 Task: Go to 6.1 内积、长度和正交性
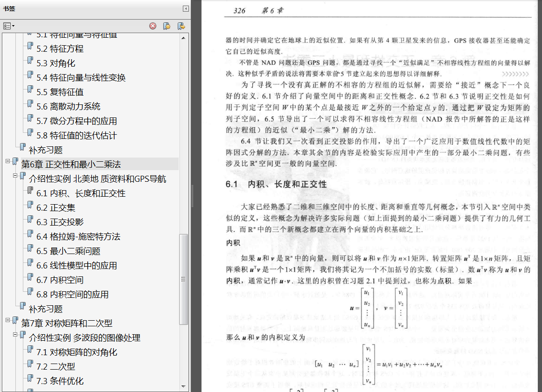[81, 193]
